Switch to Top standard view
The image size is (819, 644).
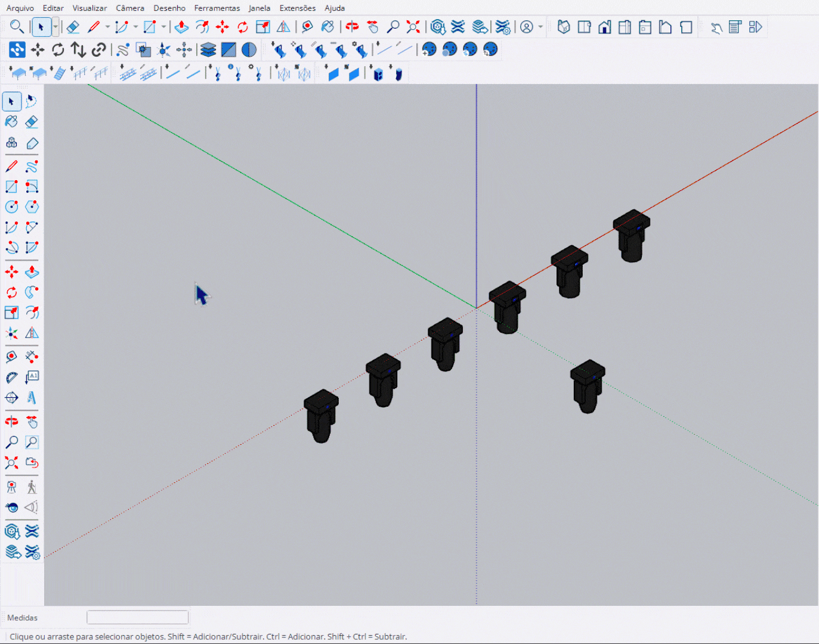[x=584, y=27]
